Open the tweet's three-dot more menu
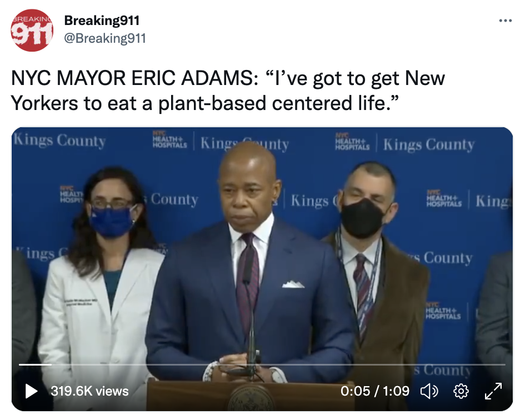The width and height of the screenshot is (520, 420). pos(505,21)
